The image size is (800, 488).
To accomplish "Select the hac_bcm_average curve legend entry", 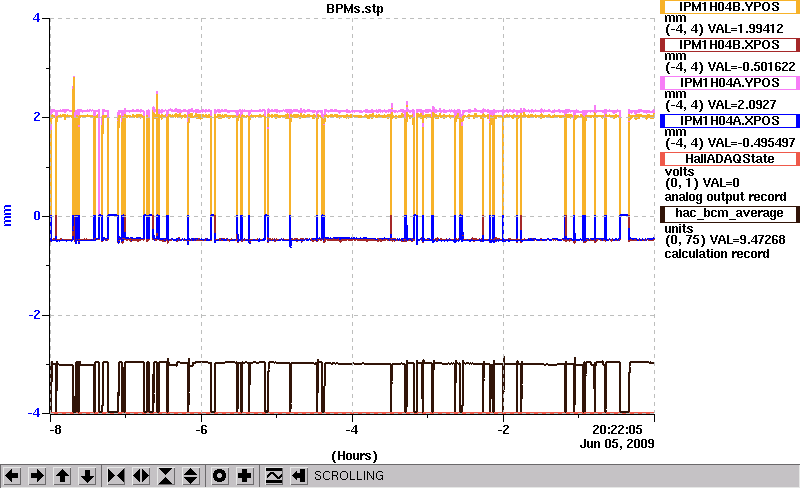I will [x=730, y=213].
